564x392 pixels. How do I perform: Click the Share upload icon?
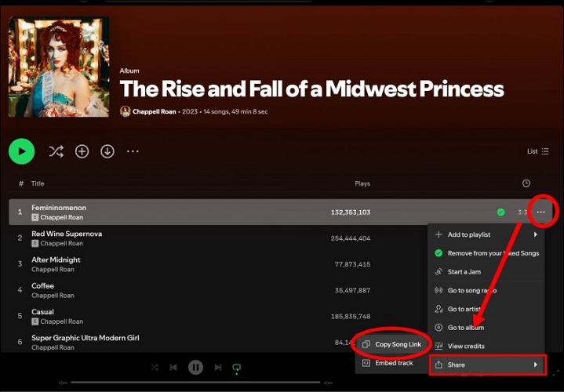(x=438, y=365)
